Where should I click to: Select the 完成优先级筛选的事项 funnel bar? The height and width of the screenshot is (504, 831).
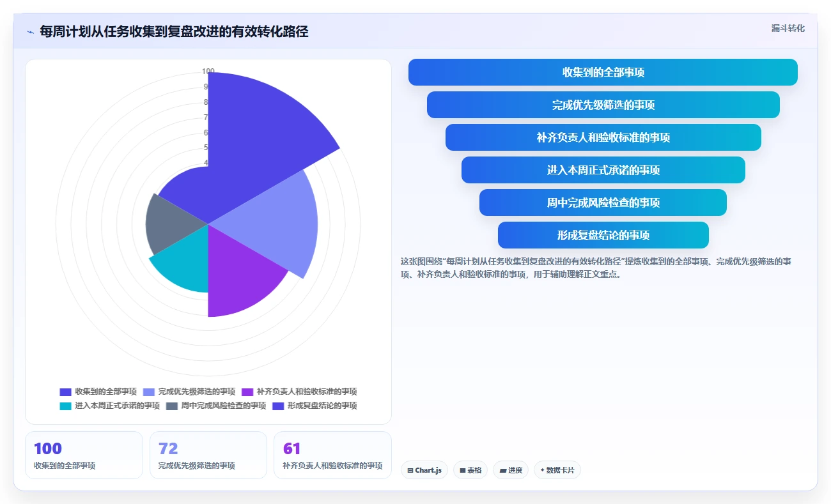[x=603, y=105]
